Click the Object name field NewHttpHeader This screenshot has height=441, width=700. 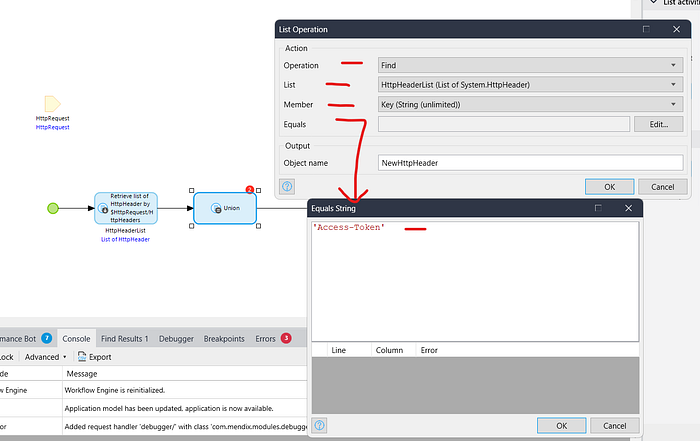pos(529,162)
